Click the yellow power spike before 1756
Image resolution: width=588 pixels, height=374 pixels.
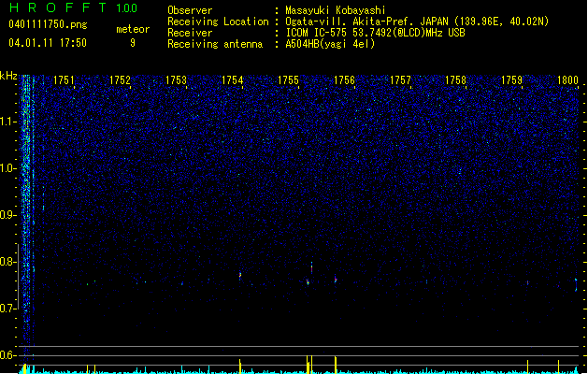click(x=336, y=365)
